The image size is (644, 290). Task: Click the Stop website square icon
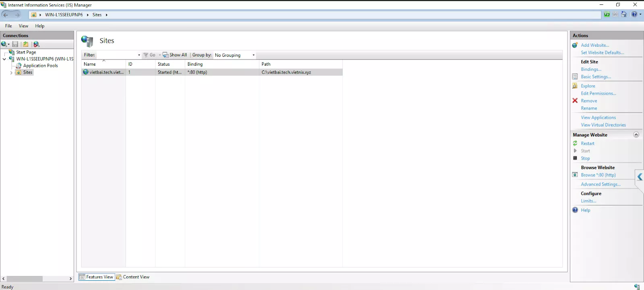click(575, 158)
